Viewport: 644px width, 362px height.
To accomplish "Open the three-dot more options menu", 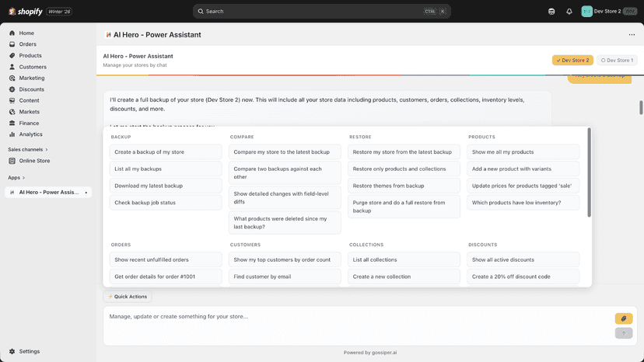I will 632,34.
